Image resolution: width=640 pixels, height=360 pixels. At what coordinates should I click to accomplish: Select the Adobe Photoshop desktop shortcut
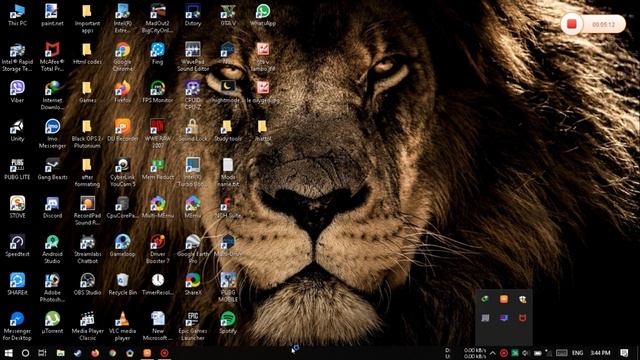(x=52, y=288)
